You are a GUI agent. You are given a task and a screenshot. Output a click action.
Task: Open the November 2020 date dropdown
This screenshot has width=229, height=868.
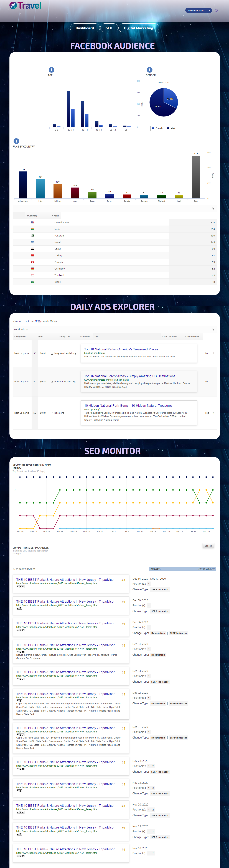click(x=198, y=10)
